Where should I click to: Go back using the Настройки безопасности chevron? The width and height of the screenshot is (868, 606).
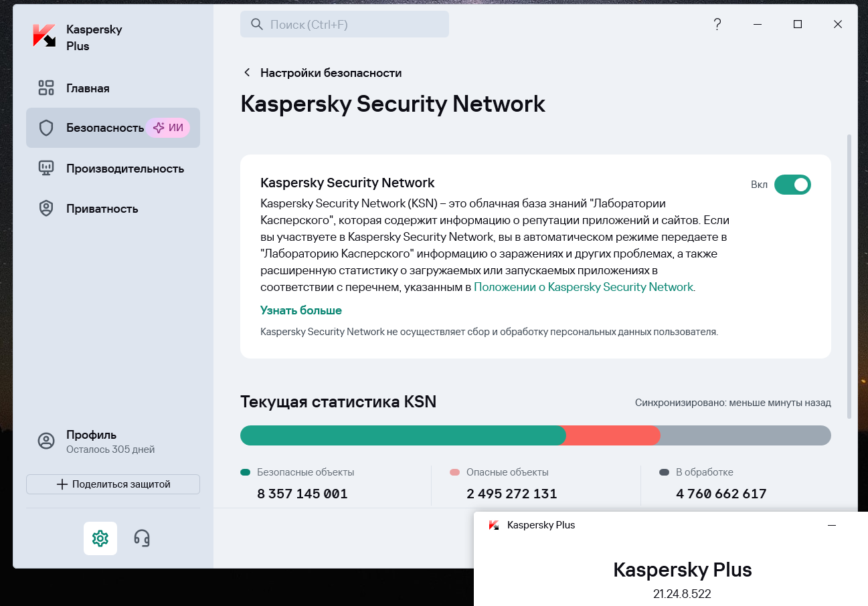(247, 73)
